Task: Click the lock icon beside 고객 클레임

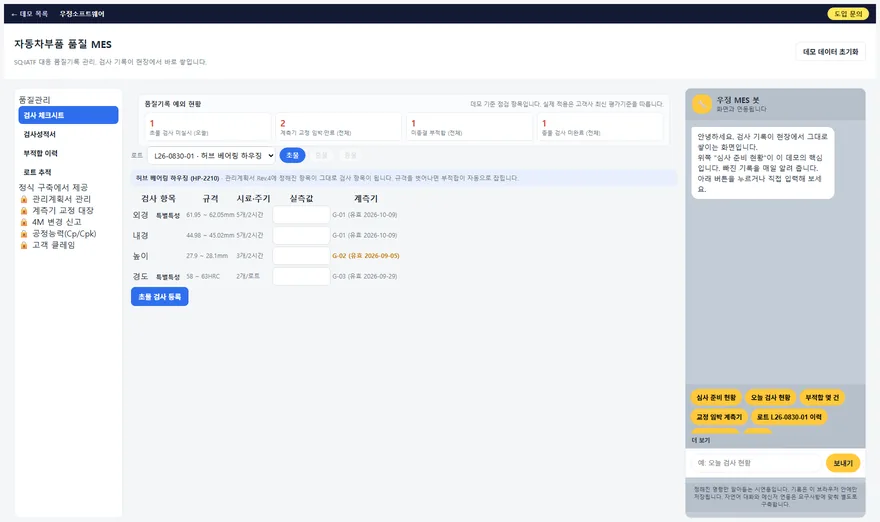Action: (24, 245)
